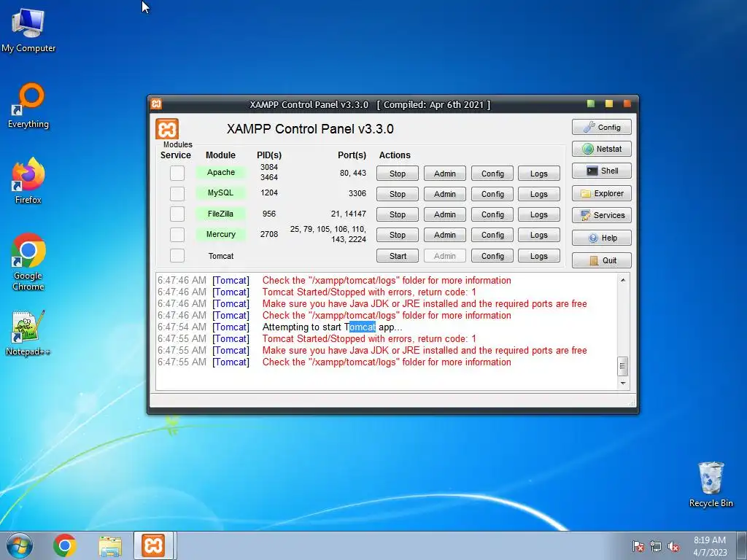Open My Computer desktop icon
The image size is (747, 560).
pos(28,29)
